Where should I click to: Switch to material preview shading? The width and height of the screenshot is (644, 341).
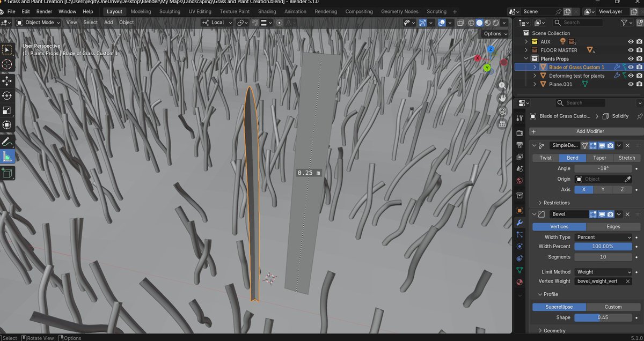(488, 23)
